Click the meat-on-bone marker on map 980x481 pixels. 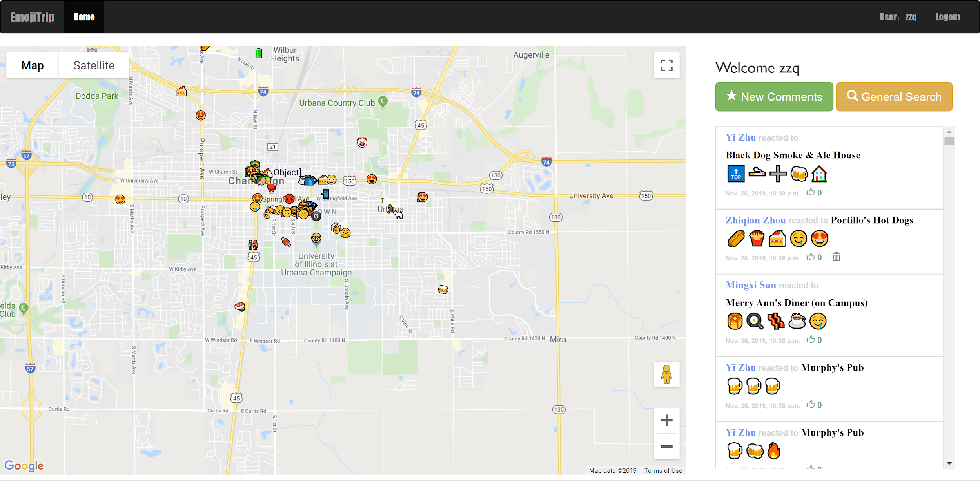pyautogui.click(x=287, y=242)
